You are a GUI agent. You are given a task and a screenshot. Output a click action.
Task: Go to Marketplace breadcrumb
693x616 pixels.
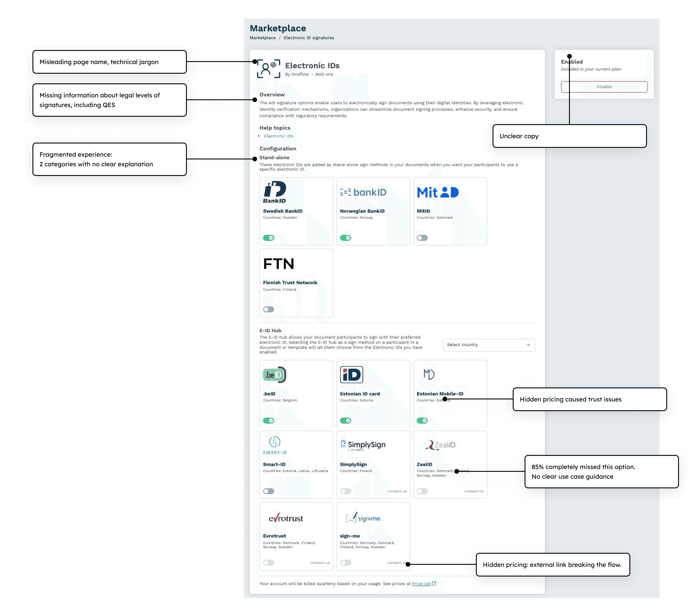coord(262,38)
